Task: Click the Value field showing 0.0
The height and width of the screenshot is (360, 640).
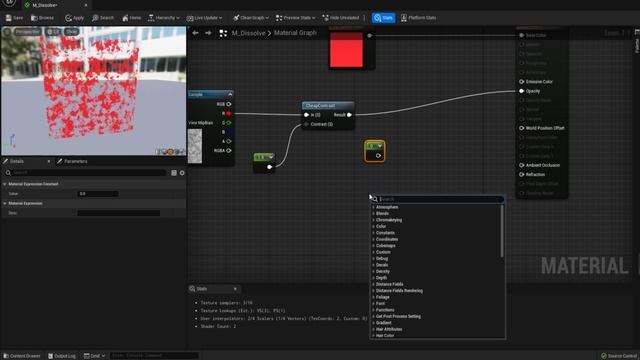Action: pyautogui.click(x=98, y=194)
